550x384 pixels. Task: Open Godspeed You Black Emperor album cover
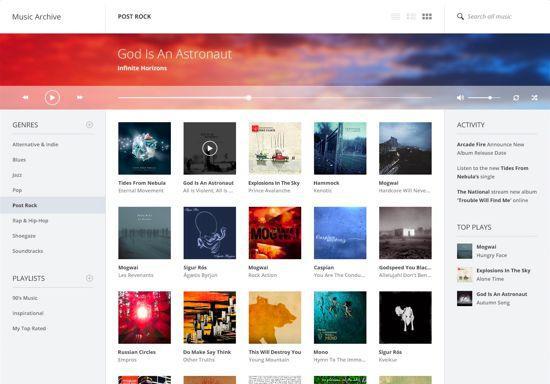point(405,233)
